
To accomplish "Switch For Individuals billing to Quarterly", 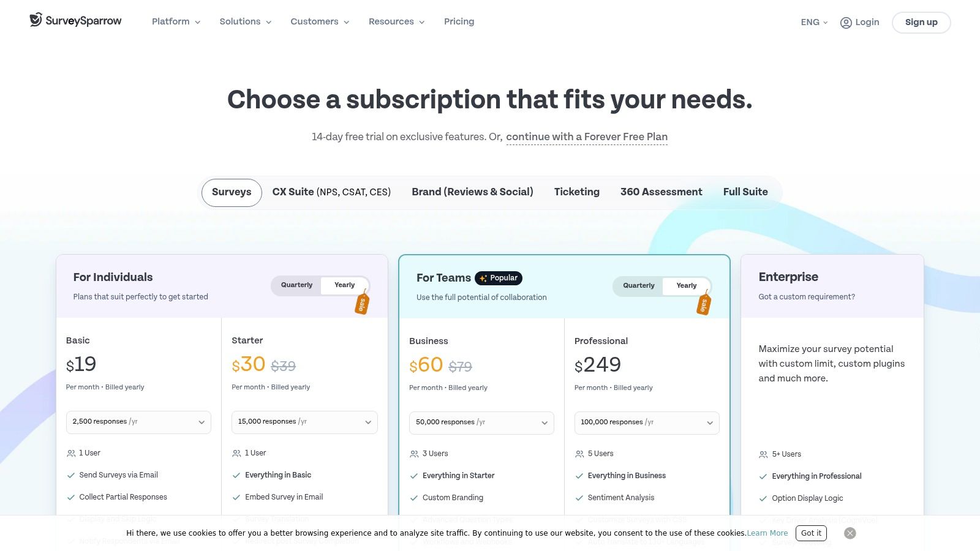I will coord(296,285).
